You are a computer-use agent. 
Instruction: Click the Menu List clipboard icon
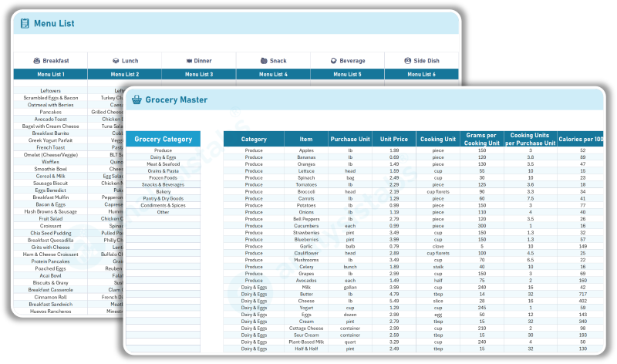(25, 24)
